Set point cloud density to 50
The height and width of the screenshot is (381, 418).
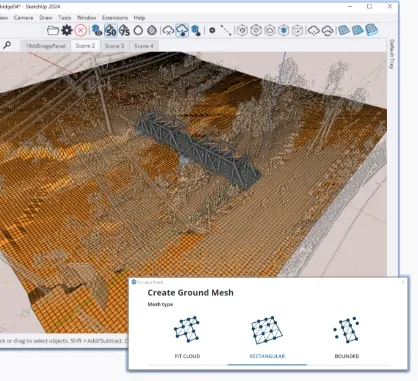coord(111,31)
